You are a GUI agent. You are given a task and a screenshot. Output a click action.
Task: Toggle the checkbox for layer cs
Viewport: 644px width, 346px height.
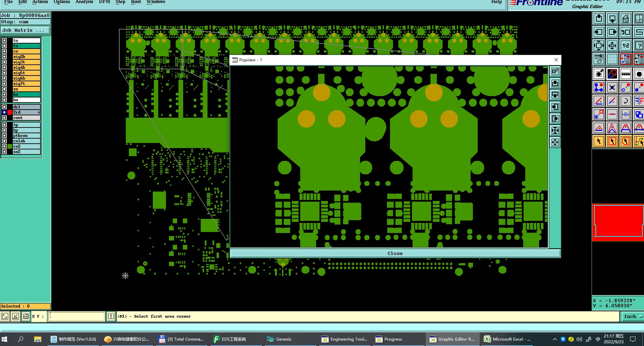click(x=4, y=51)
